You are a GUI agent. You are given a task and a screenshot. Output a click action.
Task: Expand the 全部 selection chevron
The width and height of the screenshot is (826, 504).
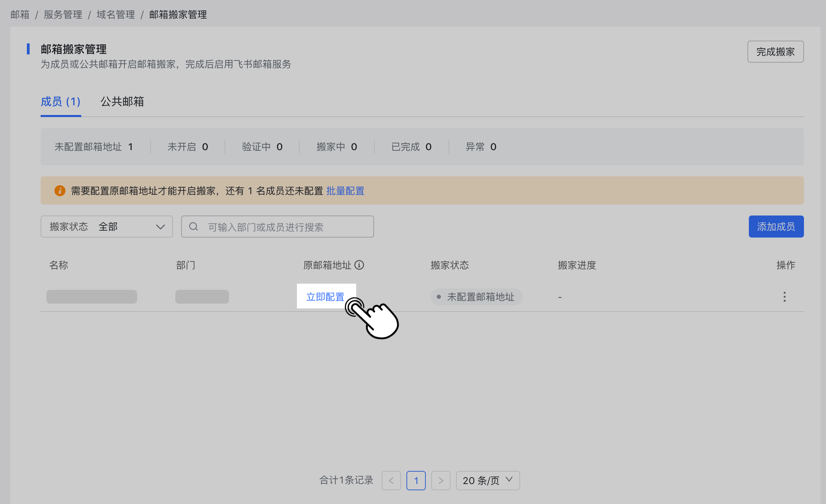click(x=161, y=227)
